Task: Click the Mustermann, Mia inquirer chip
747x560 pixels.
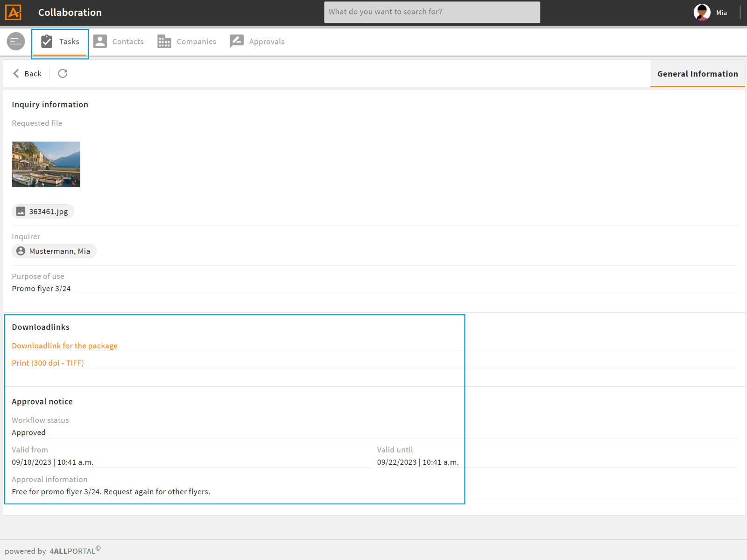Action: (x=54, y=251)
